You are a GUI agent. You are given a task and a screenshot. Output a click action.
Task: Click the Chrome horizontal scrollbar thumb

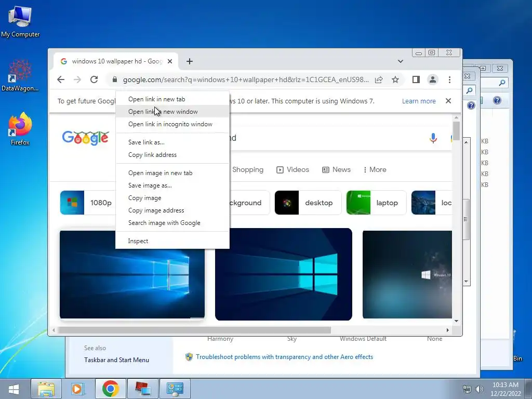click(x=194, y=330)
